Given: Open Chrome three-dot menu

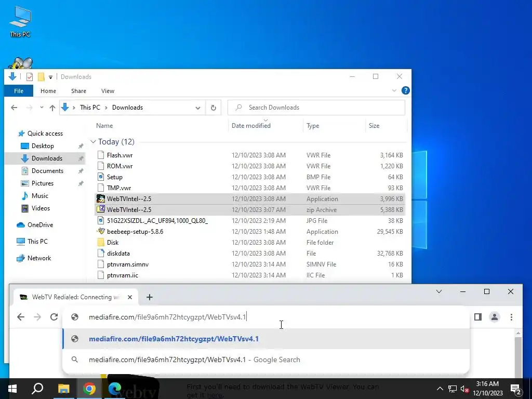Looking at the screenshot, I should click(x=511, y=317).
